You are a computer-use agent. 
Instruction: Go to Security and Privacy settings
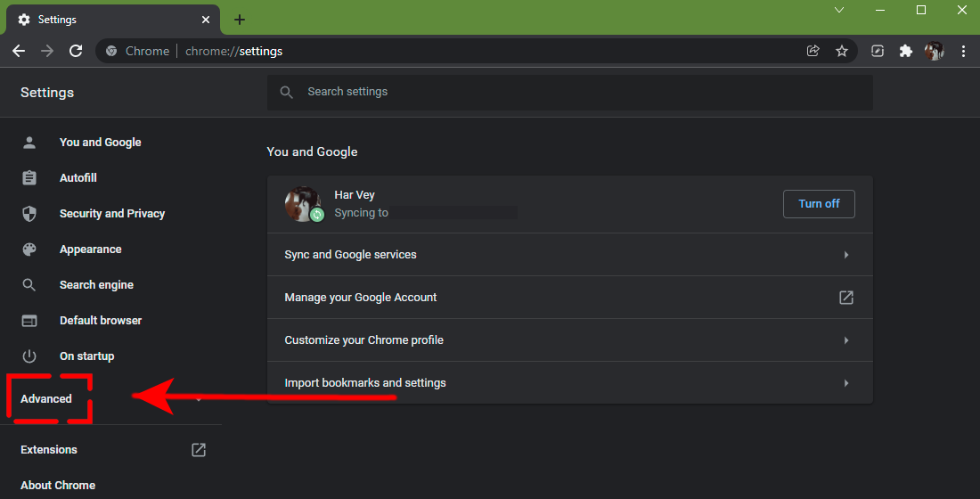pos(111,214)
